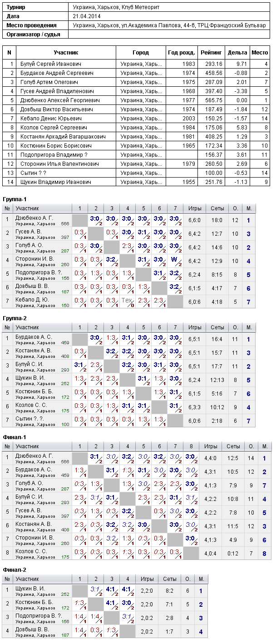Select the Рейтинг column header

click(213, 53)
